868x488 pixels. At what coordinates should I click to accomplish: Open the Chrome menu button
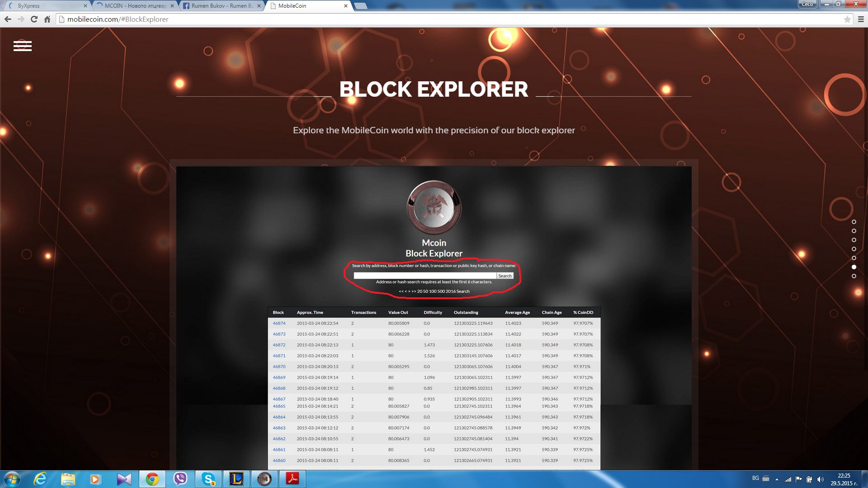pyautogui.click(x=861, y=19)
